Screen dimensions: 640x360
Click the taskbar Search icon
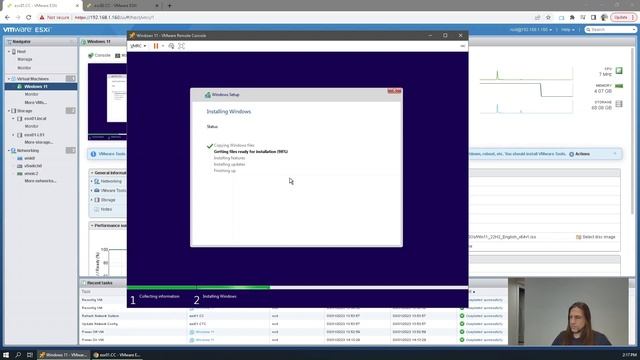(18, 355)
